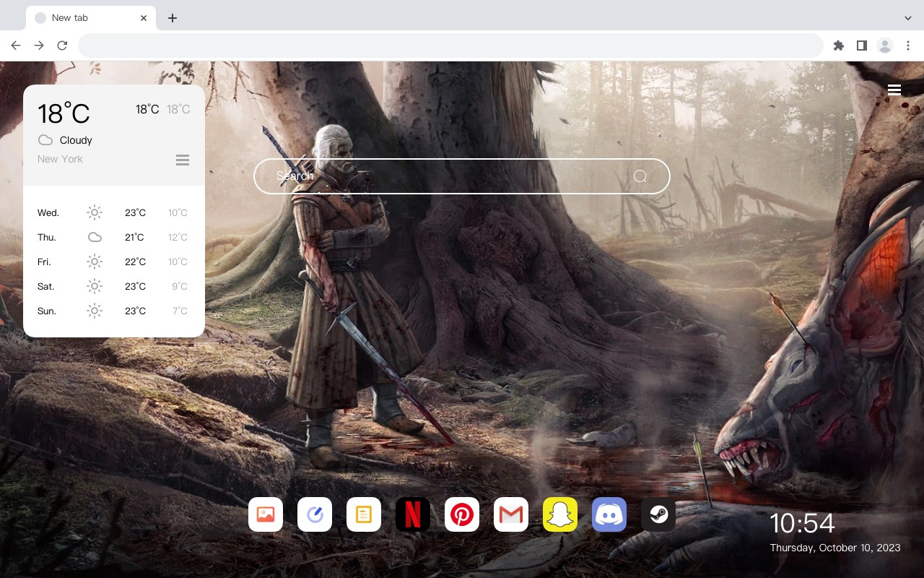Toggle the browser side panel
924x578 pixels.
pos(861,46)
